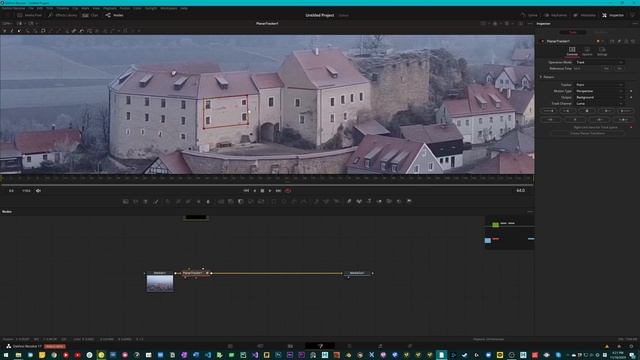Toggle the Keyframes panel
This screenshot has width=640, height=360.
point(556,15)
